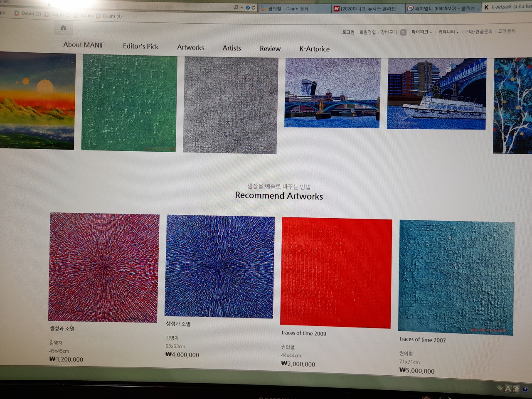Open the 'Daum (3)' bookmark

pyautogui.click(x=28, y=13)
